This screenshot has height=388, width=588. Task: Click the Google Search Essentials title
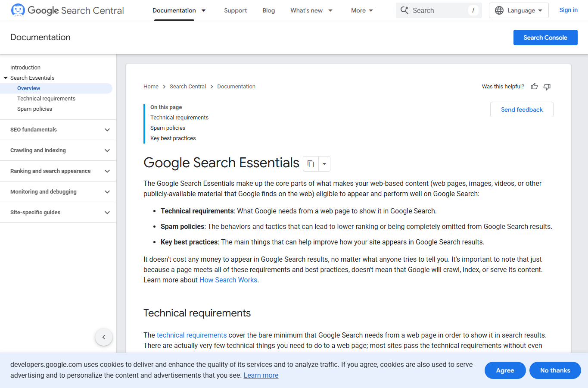[x=221, y=163]
